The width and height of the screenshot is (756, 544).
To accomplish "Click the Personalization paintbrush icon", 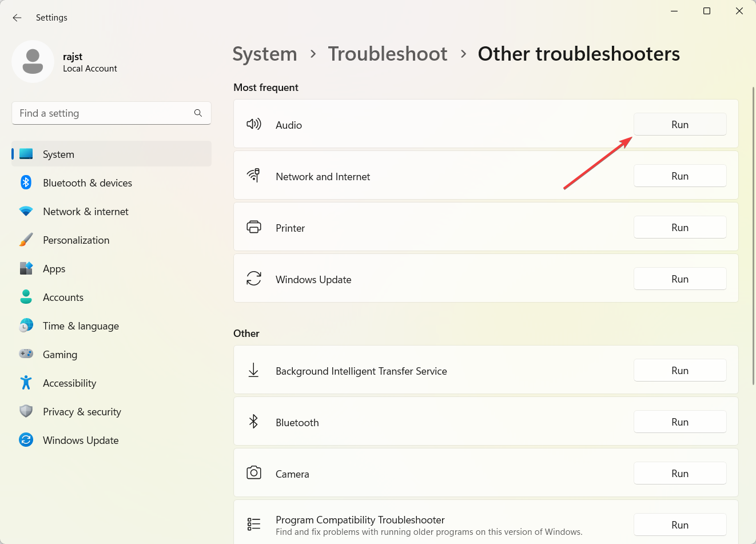I will click(x=26, y=240).
